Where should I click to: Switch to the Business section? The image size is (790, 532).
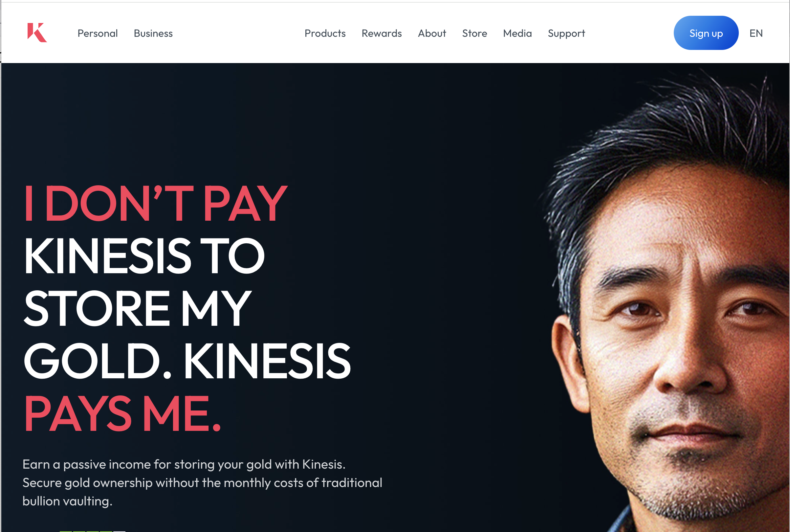pos(153,33)
